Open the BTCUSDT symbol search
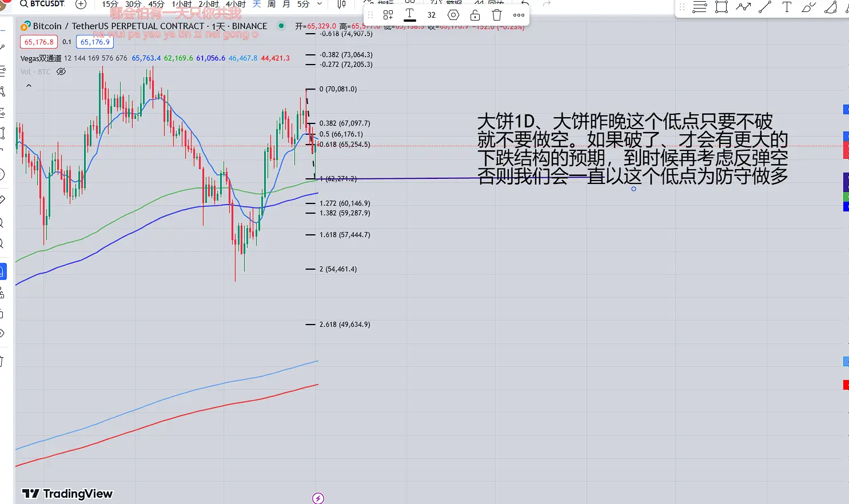849x504 pixels. (x=42, y=4)
